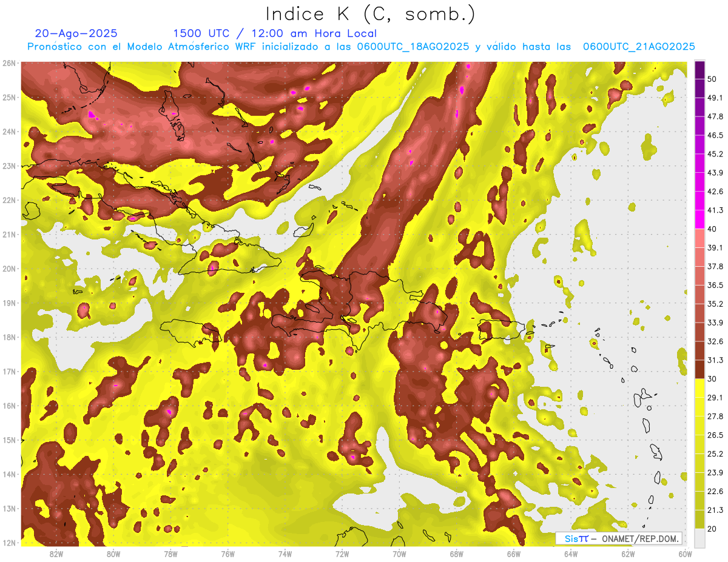Image resolution: width=728 pixels, height=562 pixels.
Task: Click the "30" color bar label
Action: (712, 379)
